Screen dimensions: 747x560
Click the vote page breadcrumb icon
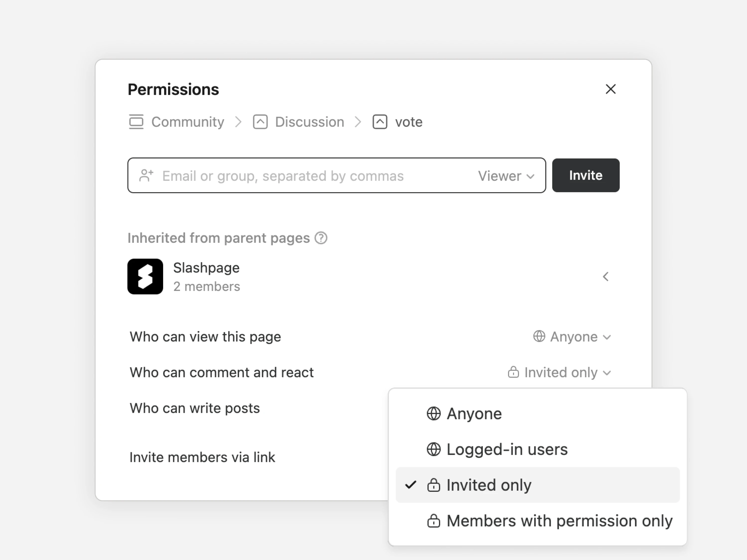pyautogui.click(x=379, y=122)
